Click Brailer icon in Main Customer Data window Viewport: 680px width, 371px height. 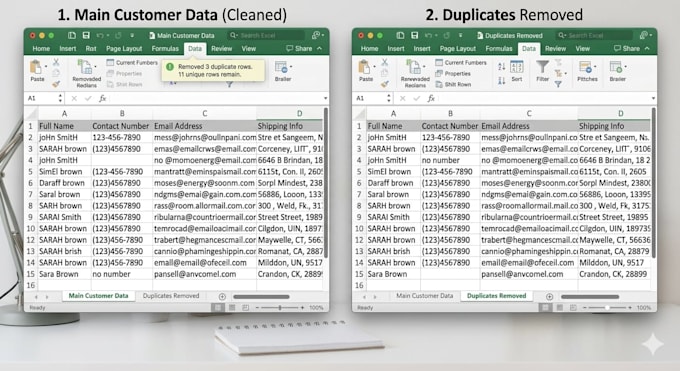click(281, 68)
